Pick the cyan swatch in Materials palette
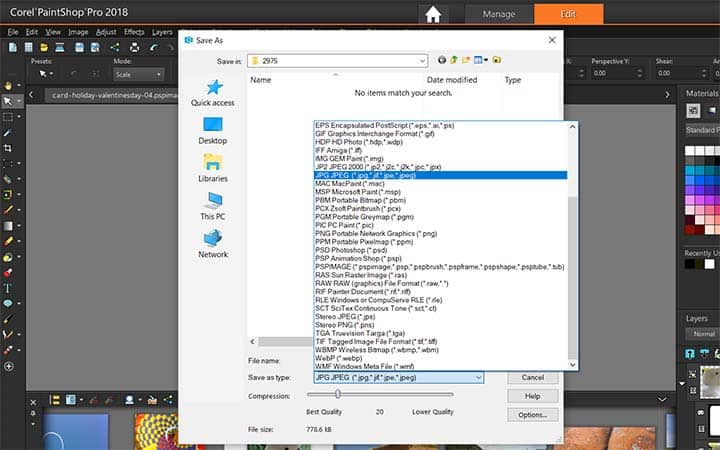Image resolution: width=720 pixels, height=450 pixels. [x=690, y=171]
